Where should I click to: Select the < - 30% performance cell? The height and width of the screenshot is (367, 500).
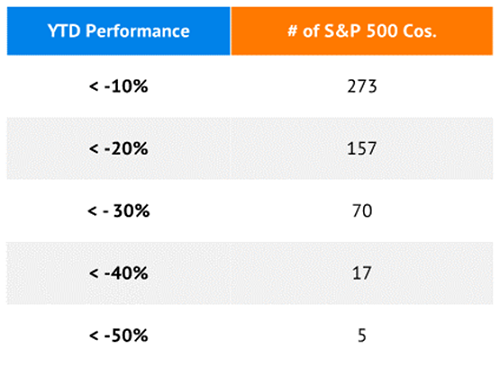click(x=118, y=211)
